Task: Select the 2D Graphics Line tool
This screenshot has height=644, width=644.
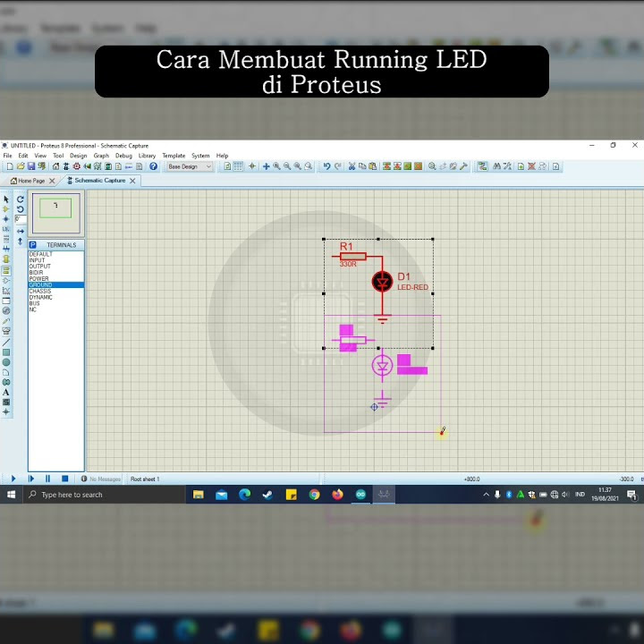Action: [x=6, y=342]
